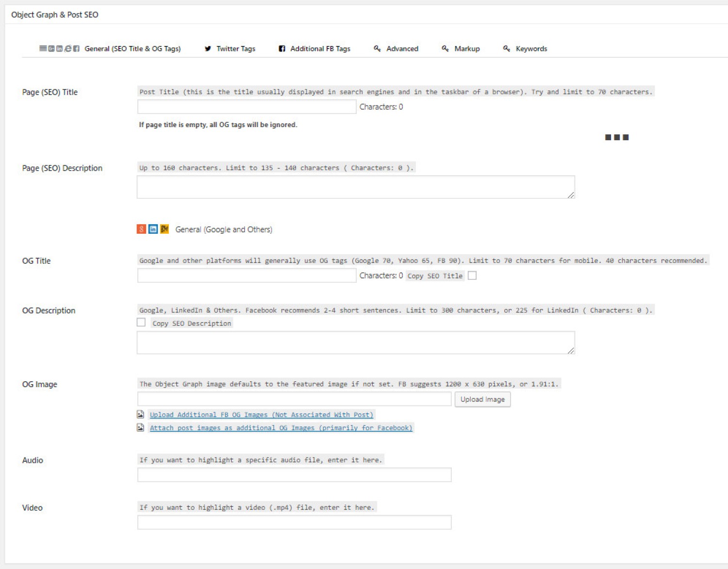Switch to the Twitter Tags tab

pos(236,49)
